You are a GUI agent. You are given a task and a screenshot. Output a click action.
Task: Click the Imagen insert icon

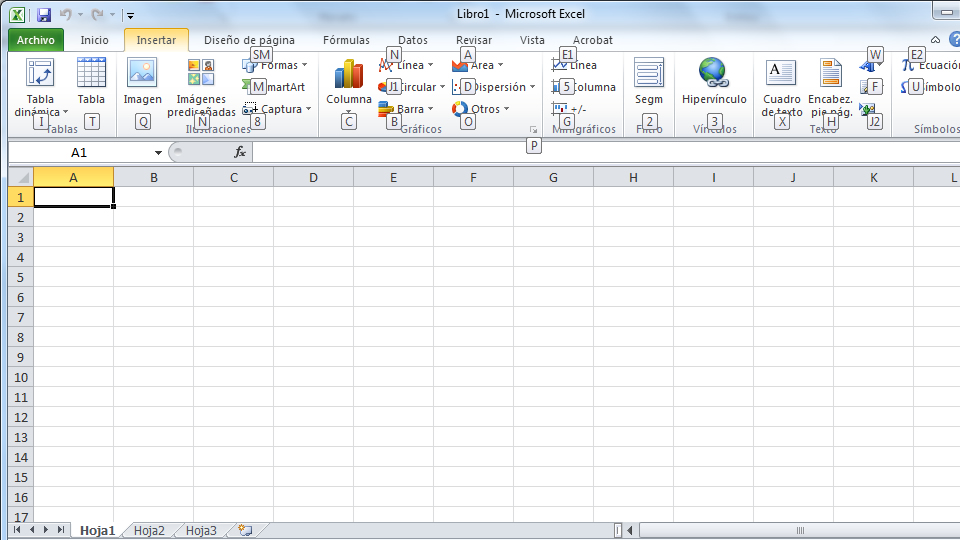(142, 73)
